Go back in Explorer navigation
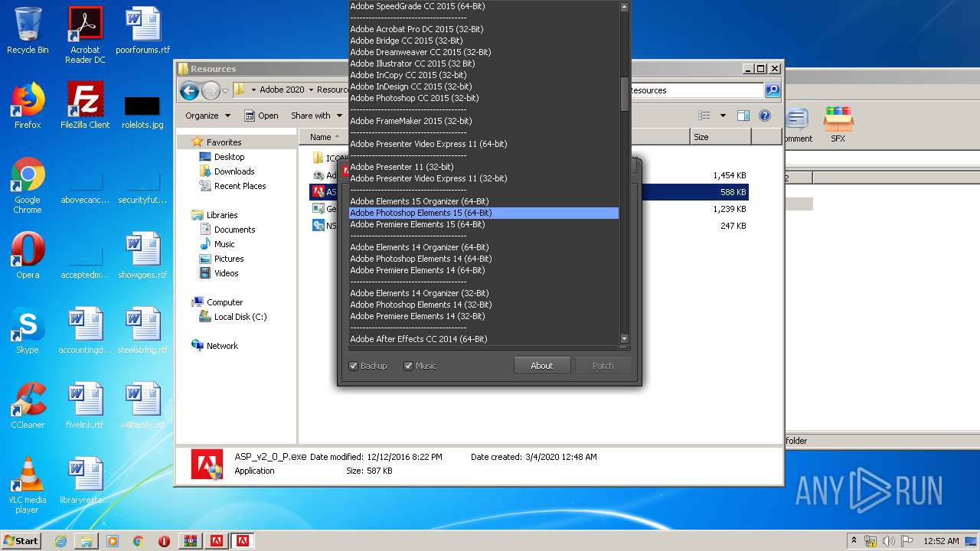Screen dimensions: 980x551 [189, 90]
